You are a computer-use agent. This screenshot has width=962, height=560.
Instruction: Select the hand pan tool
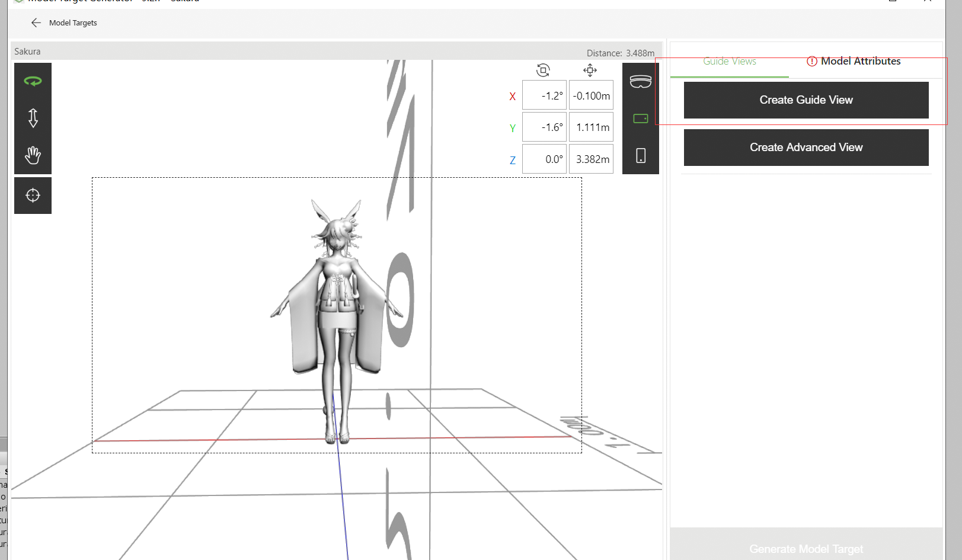pos(33,156)
